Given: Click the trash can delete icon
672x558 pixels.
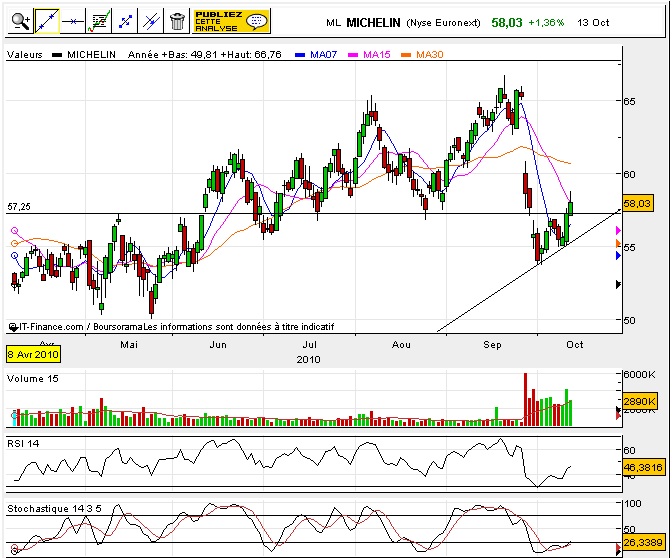Looking at the screenshot, I should [177, 21].
